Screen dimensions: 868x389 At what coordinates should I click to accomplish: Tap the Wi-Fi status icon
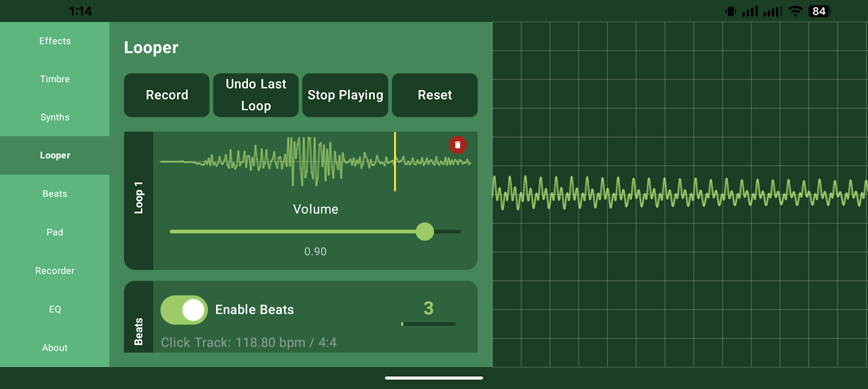point(795,11)
